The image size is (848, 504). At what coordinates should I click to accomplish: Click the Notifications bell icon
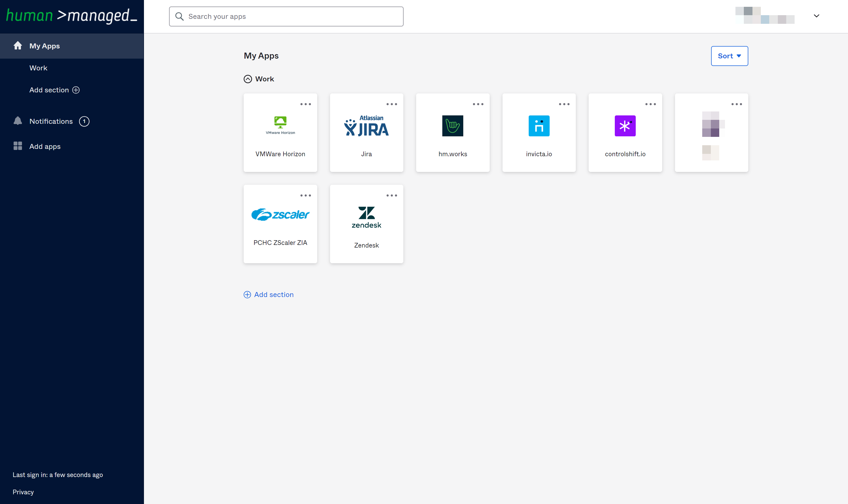tap(18, 121)
